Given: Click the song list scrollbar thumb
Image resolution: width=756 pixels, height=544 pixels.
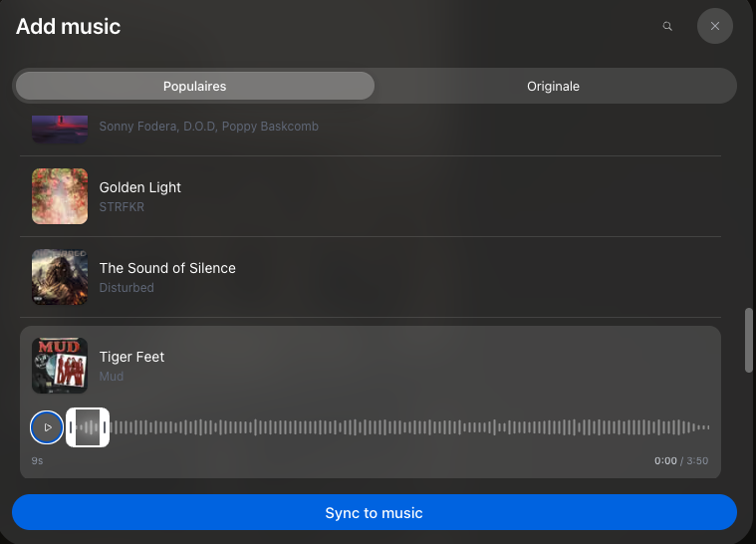Looking at the screenshot, I should point(749,340).
